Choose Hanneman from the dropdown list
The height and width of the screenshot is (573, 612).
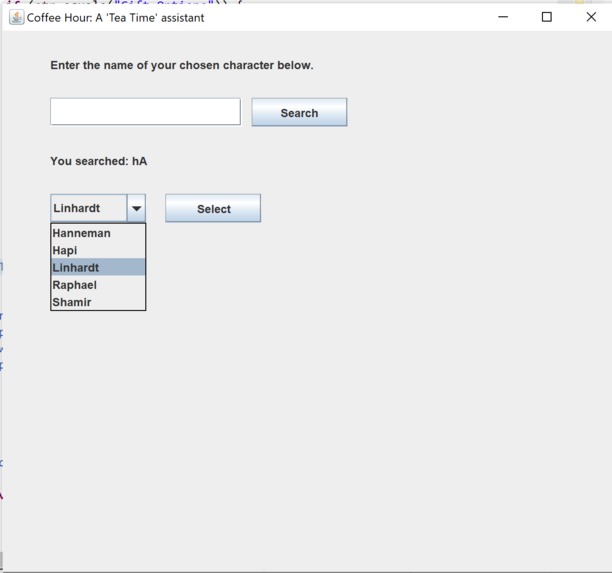coord(98,233)
